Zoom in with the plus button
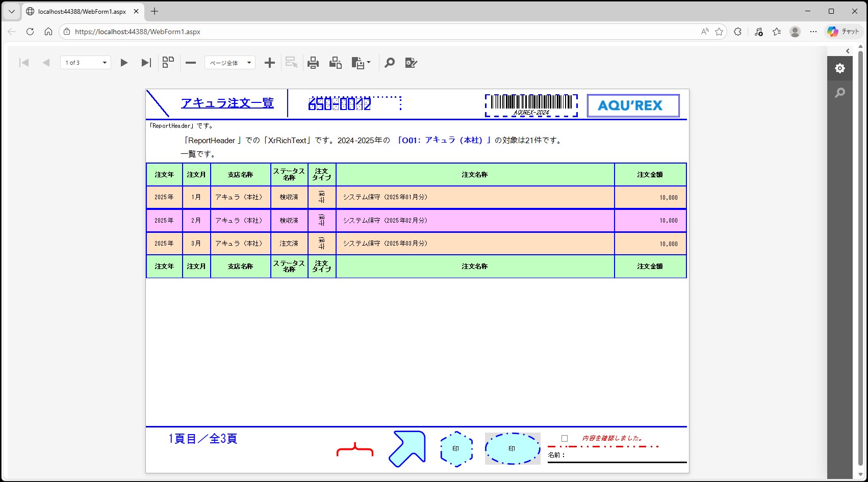This screenshot has width=868, height=482. tap(270, 63)
